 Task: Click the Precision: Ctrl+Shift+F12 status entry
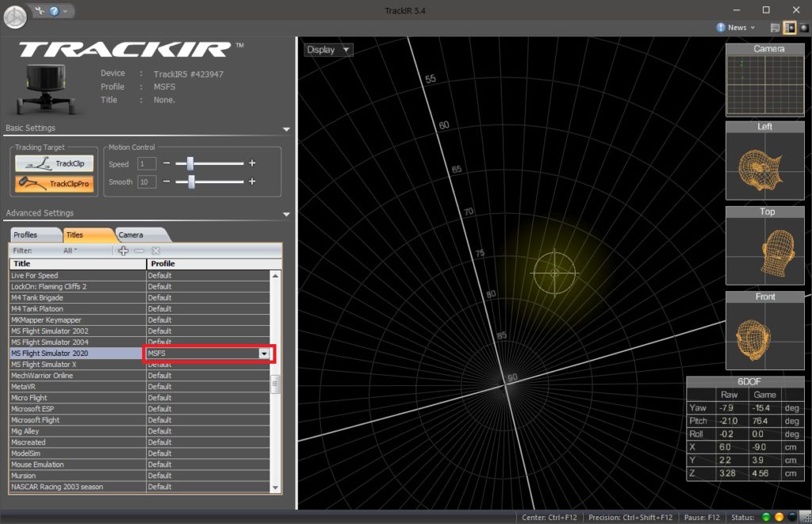click(x=630, y=518)
